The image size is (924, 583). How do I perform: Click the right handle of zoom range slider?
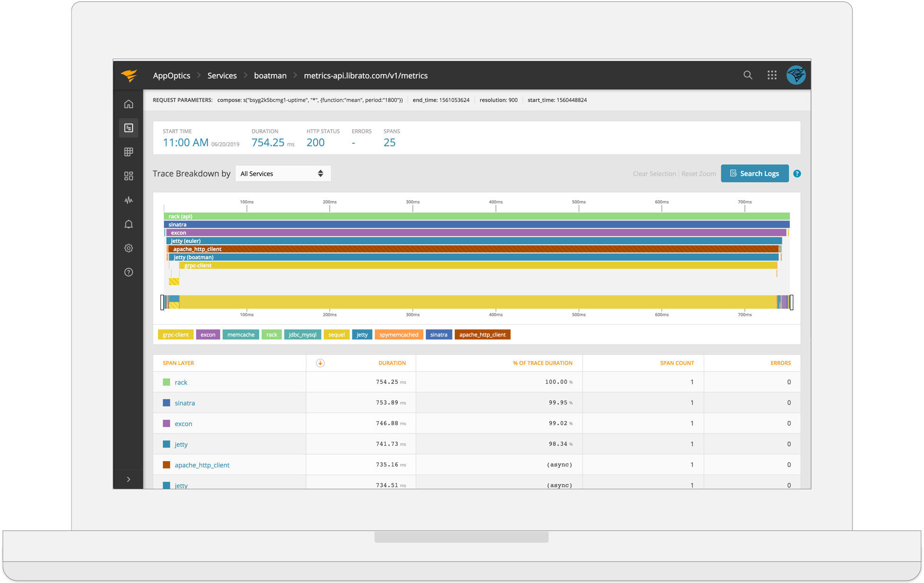[x=791, y=302]
